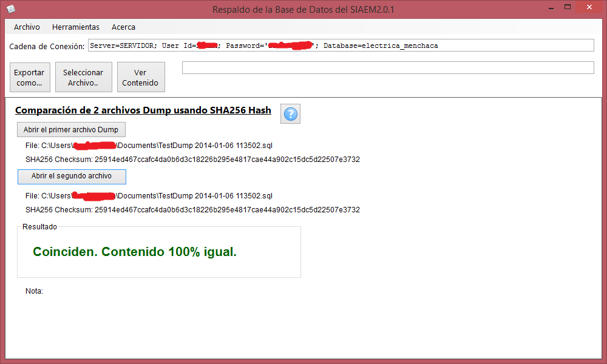
Task: Click the Seleccionar Archivo.. button
Action: pos(84,78)
